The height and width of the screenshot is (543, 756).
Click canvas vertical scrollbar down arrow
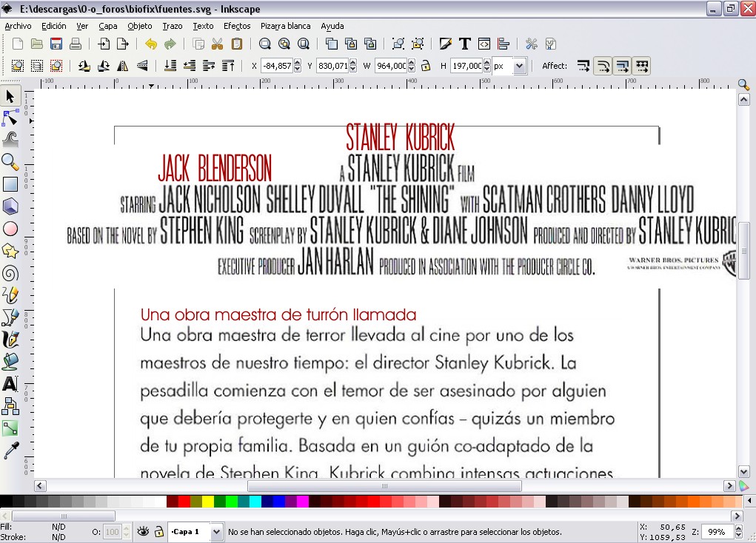click(x=743, y=472)
